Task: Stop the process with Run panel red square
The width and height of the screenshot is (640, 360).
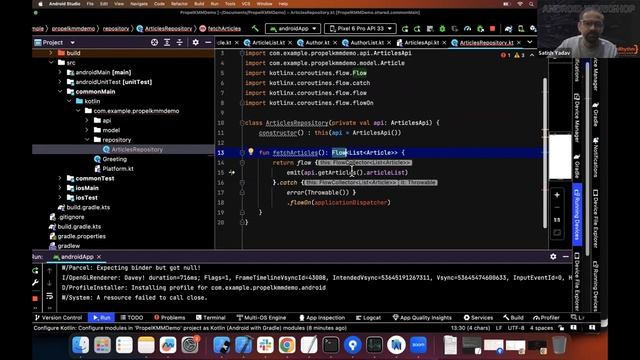Action: click(x=35, y=298)
